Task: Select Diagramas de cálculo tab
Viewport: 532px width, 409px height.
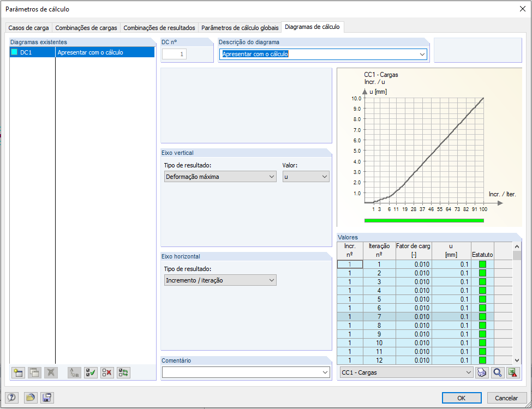Action: (312, 27)
